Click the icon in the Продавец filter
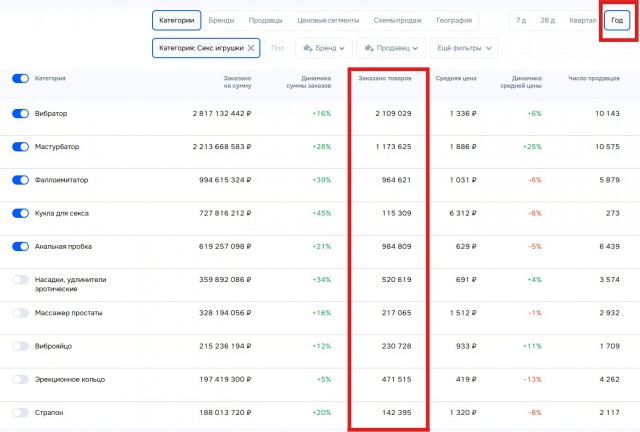 (369, 48)
